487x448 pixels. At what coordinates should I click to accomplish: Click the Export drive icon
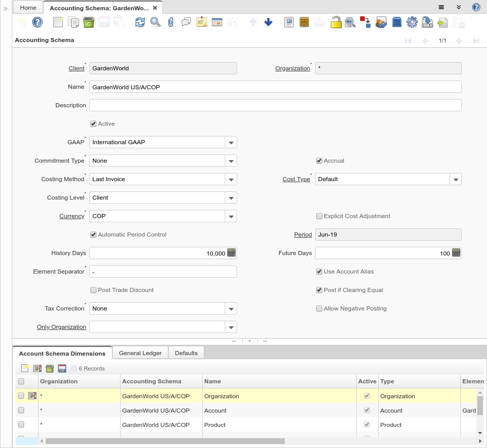tap(427, 22)
